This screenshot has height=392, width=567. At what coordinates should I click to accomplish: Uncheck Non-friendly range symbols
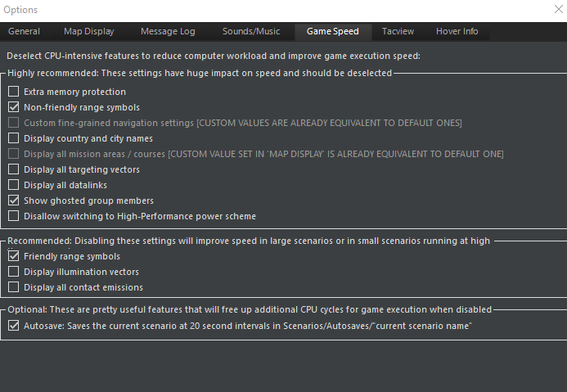point(14,108)
